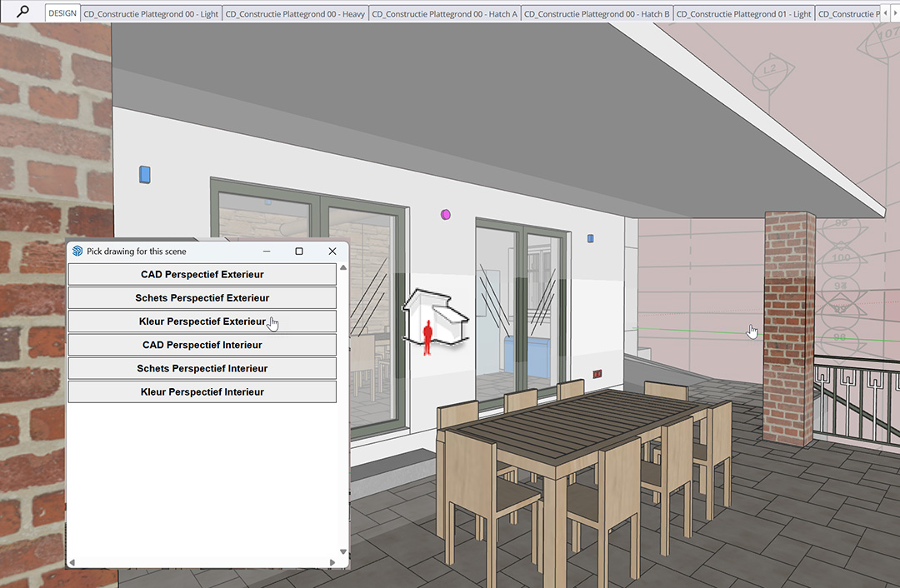Click the brick column on the terrace
This screenshot has width=900, height=588.
(789, 327)
